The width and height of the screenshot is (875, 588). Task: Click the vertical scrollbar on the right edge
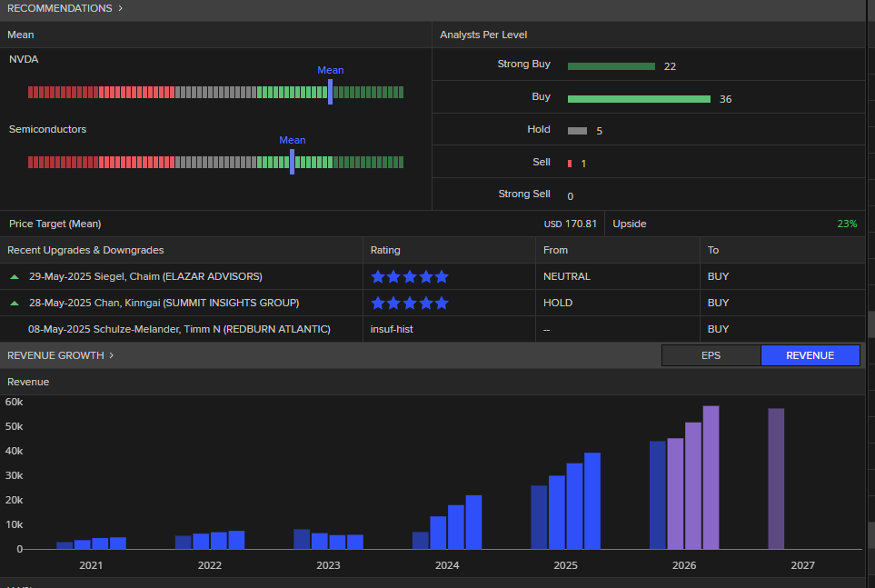point(870,324)
